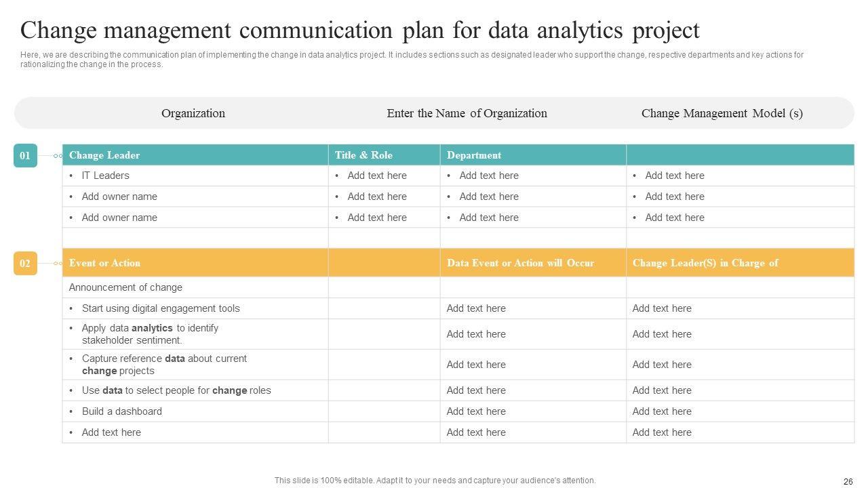Viewport: 868px width, 488px height.
Task: Click the page number 26
Action: click(848, 481)
